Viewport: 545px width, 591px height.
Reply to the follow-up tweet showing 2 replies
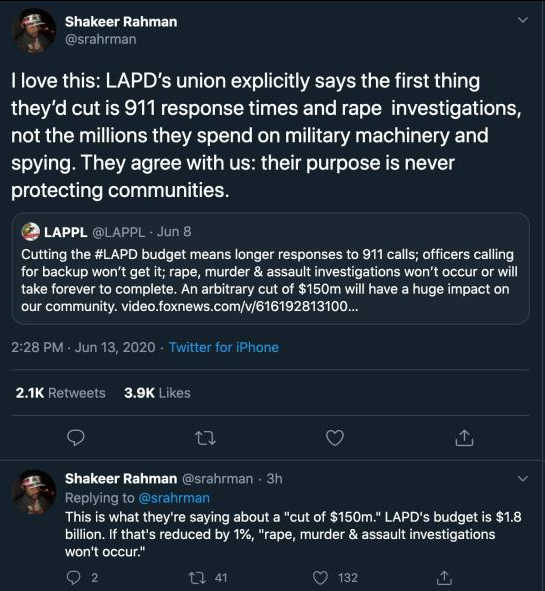pyautogui.click(x=73, y=577)
